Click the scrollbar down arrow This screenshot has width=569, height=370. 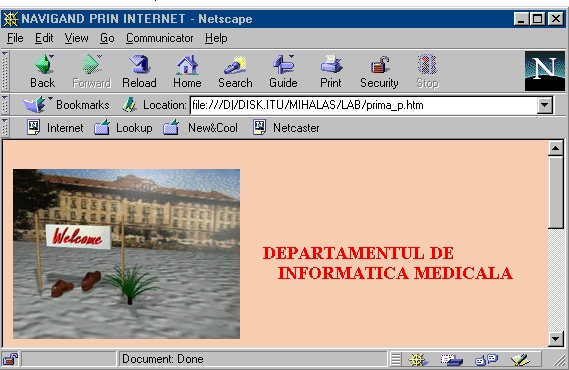[556, 339]
